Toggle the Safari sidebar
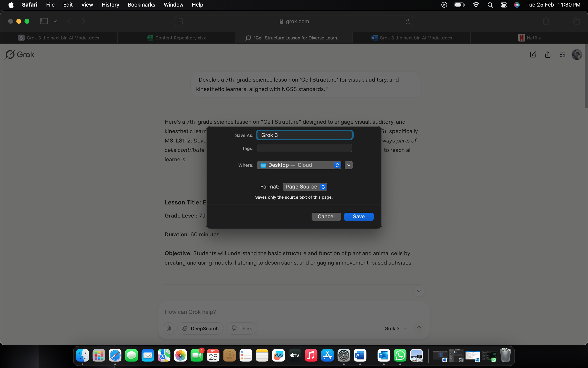The width and height of the screenshot is (588, 368). coord(44,21)
